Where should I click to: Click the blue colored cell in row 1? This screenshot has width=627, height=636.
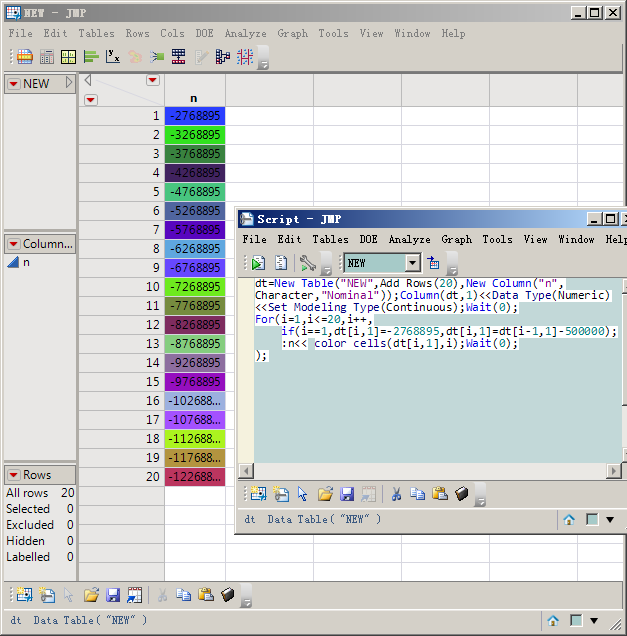[x=194, y=116]
